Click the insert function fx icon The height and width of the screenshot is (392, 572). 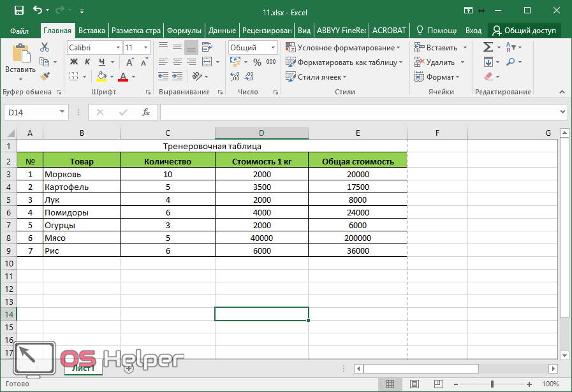click(146, 112)
